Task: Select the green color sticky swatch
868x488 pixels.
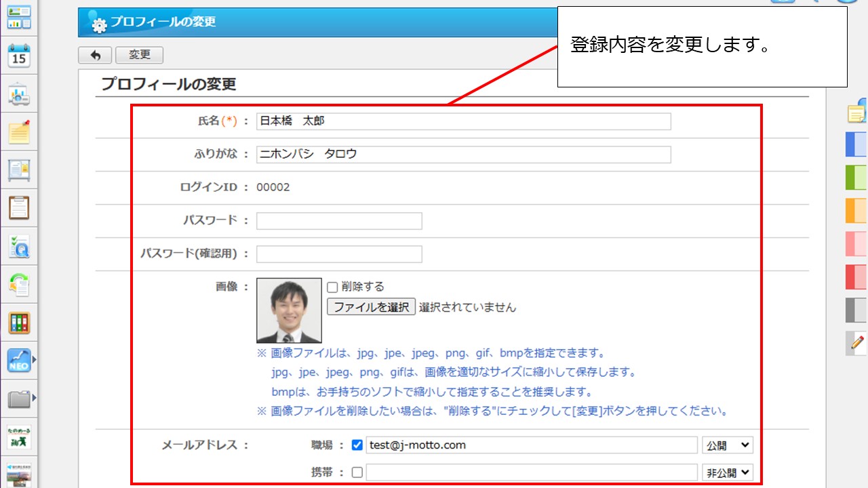Action: [856, 178]
